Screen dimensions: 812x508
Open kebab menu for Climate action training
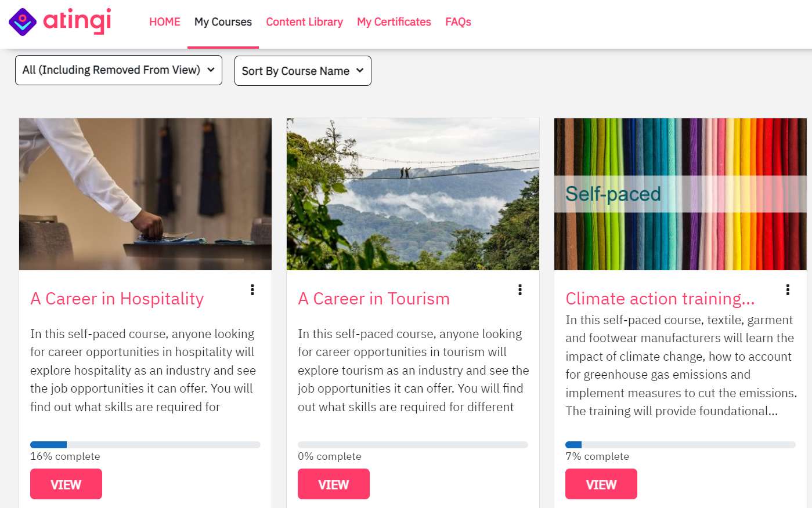coord(787,290)
